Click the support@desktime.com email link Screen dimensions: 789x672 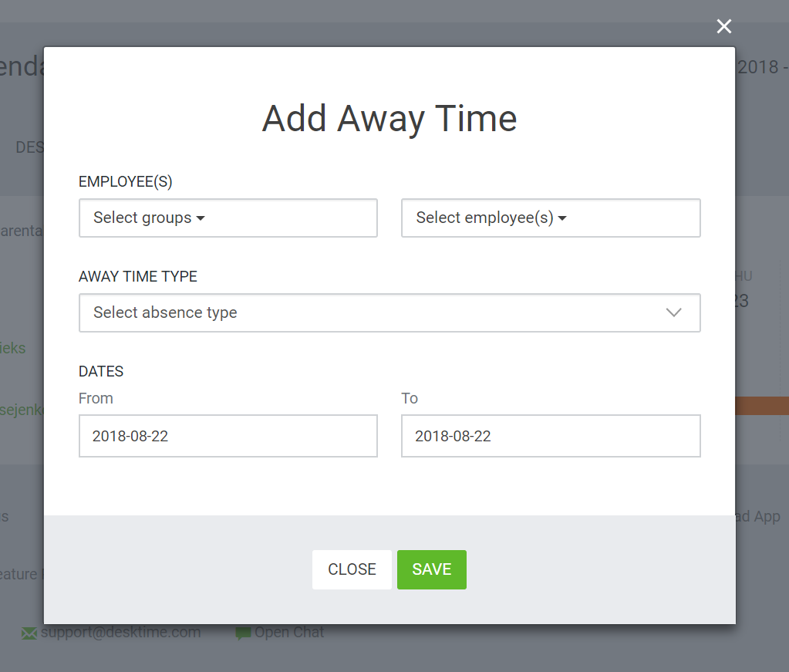pyautogui.click(x=121, y=632)
